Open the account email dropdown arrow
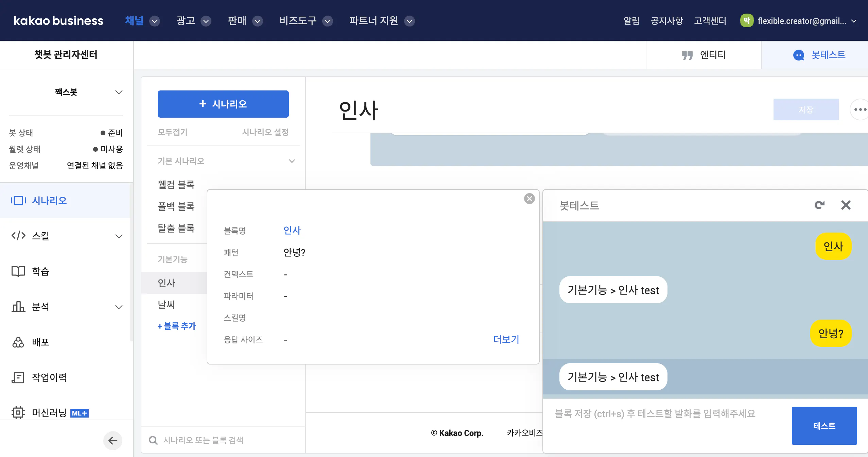868x457 pixels. (x=853, y=21)
